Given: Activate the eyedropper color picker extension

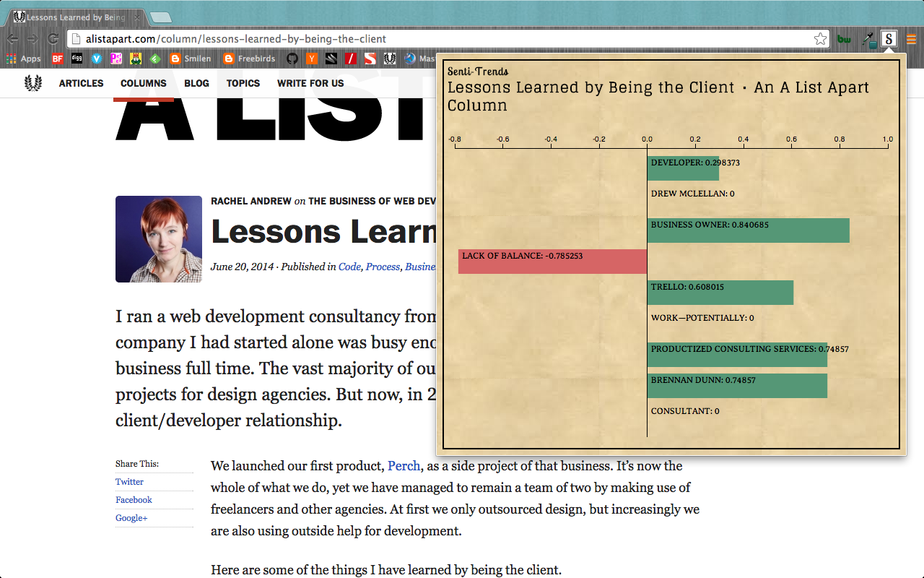Looking at the screenshot, I should (x=869, y=39).
